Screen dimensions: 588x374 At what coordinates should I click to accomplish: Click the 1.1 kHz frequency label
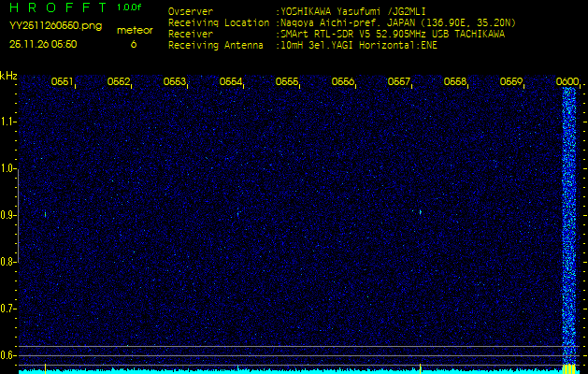coord(8,122)
